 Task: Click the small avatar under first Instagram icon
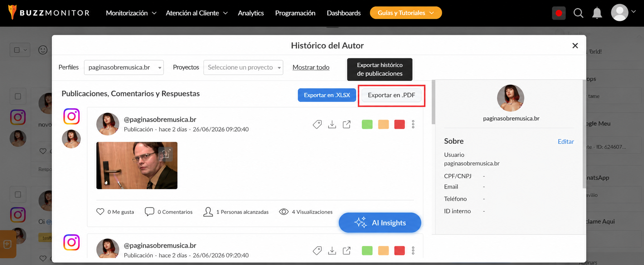(x=71, y=139)
